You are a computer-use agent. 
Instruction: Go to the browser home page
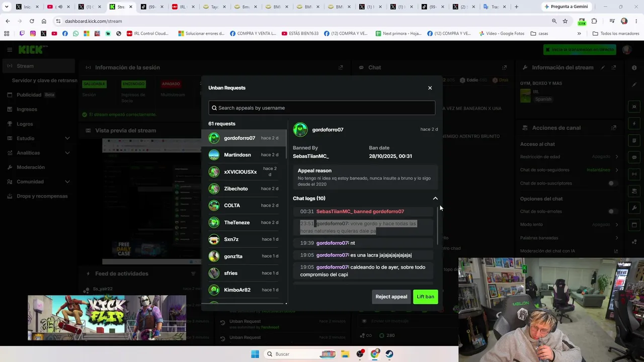tap(44, 21)
